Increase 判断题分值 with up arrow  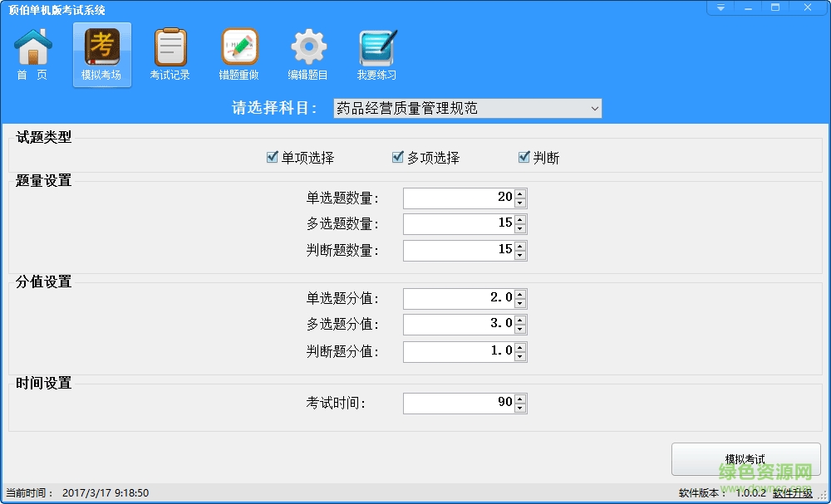click(520, 347)
